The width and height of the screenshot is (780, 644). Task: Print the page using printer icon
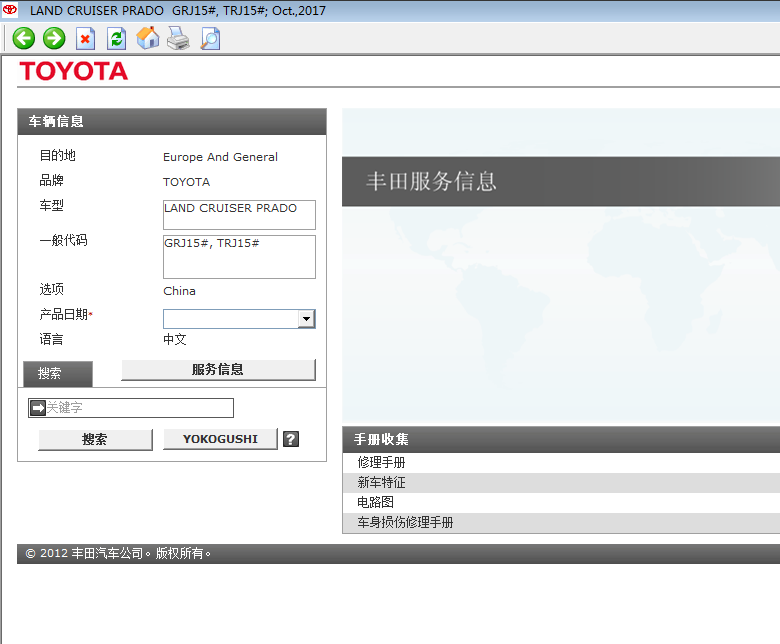point(178,38)
